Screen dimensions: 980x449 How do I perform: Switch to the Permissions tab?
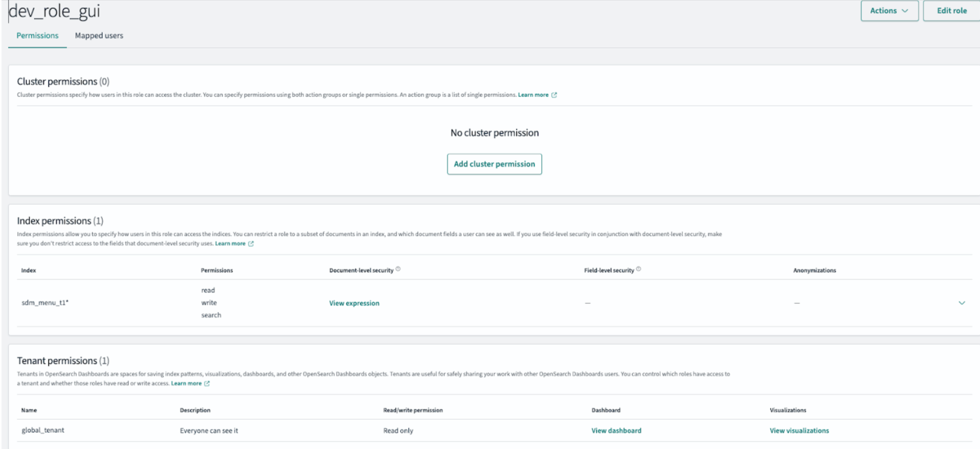[x=38, y=36]
